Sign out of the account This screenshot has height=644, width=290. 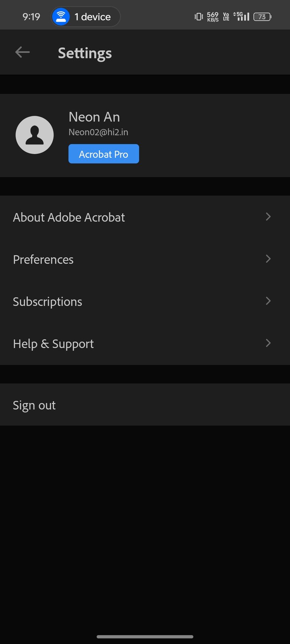tap(34, 405)
